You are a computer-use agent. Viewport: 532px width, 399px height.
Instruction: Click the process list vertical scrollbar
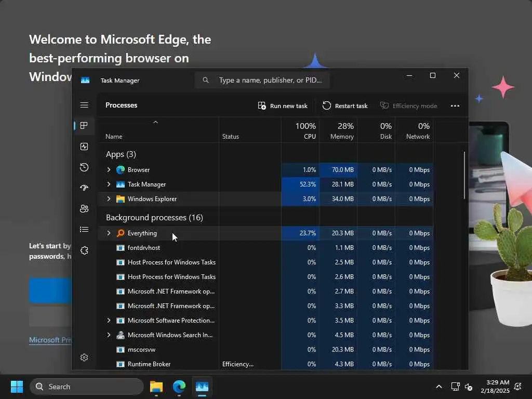[464, 175]
